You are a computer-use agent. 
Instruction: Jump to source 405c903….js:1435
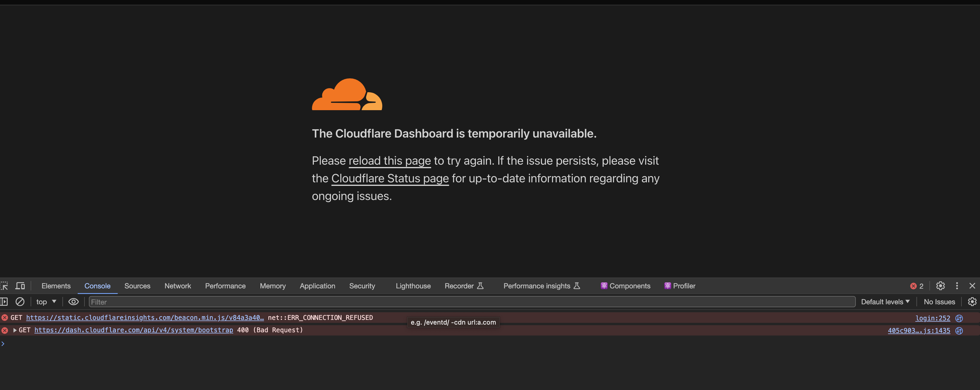coord(919,330)
